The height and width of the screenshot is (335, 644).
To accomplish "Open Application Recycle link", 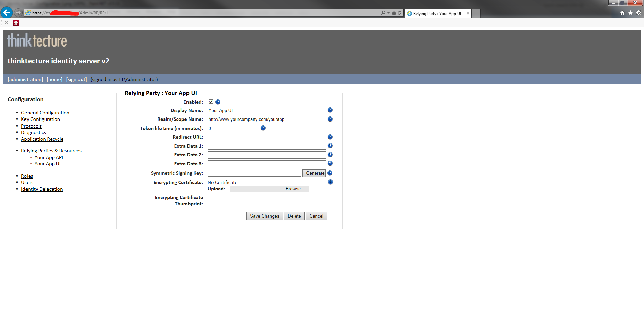I will pos(42,139).
